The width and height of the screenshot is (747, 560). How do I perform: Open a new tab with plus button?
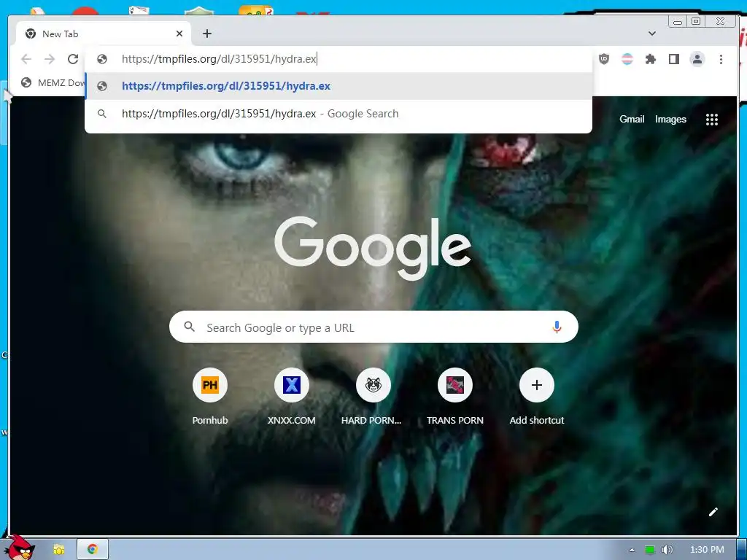coord(206,34)
